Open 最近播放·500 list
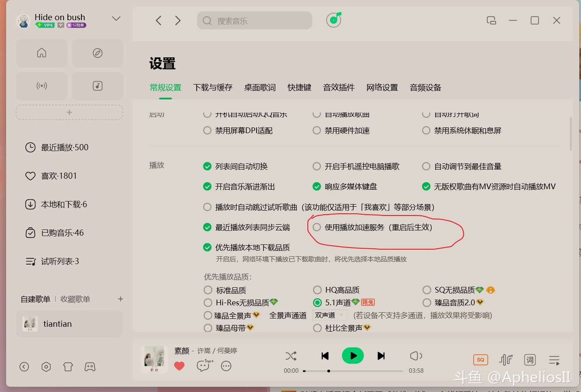The height and width of the screenshot is (392, 581). 64,148
